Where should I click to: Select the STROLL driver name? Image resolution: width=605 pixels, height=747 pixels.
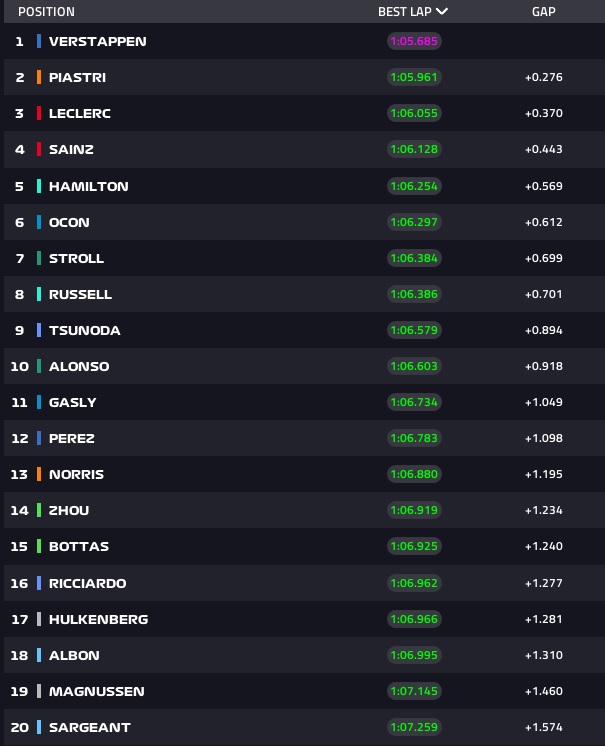[x=76, y=258]
